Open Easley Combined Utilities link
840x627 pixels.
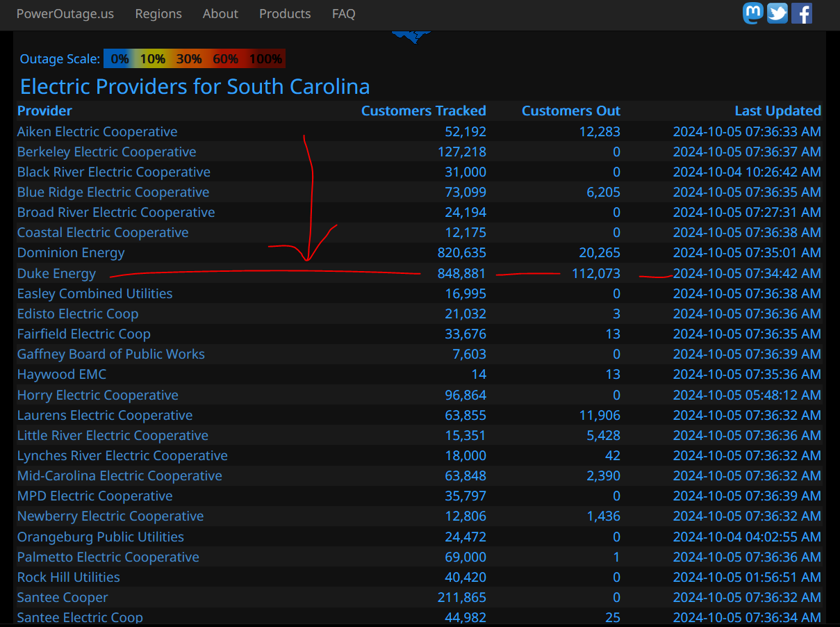point(95,293)
